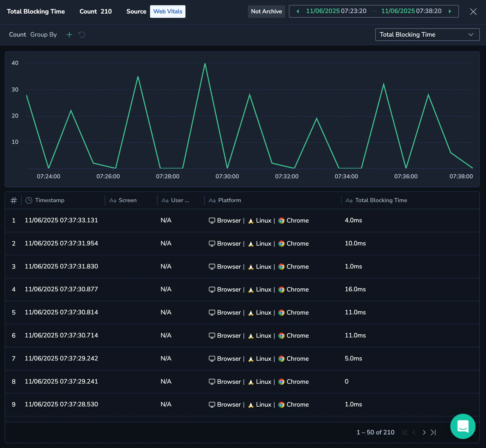Screen dimensions: 486x448
Task: Edit the end time 11/06/2025 07:38:20
Action: 411,11
